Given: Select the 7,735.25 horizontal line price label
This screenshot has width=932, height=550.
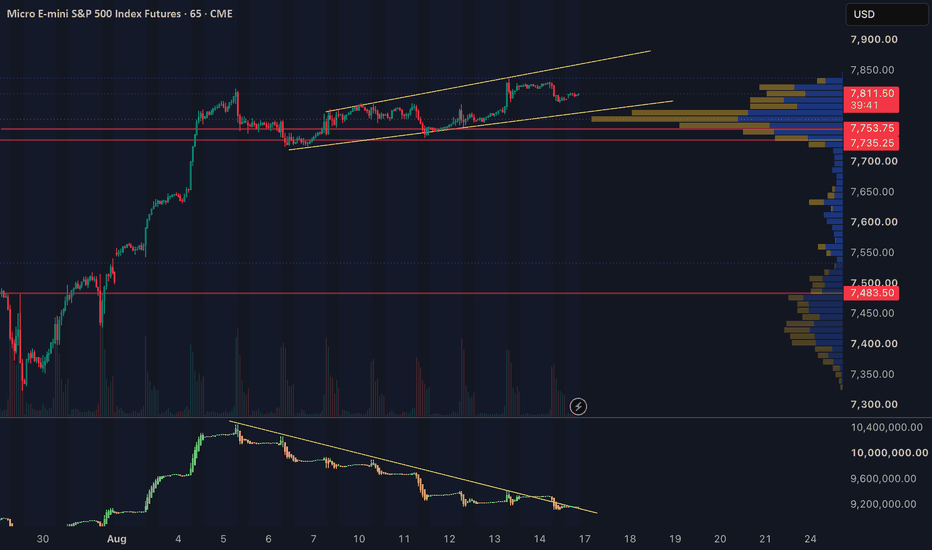Looking at the screenshot, I should click(x=871, y=143).
